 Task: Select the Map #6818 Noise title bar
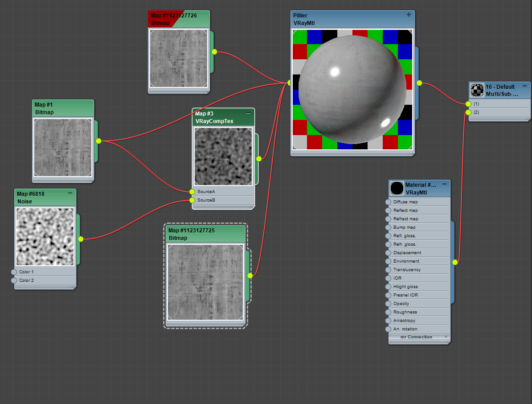click(x=45, y=198)
